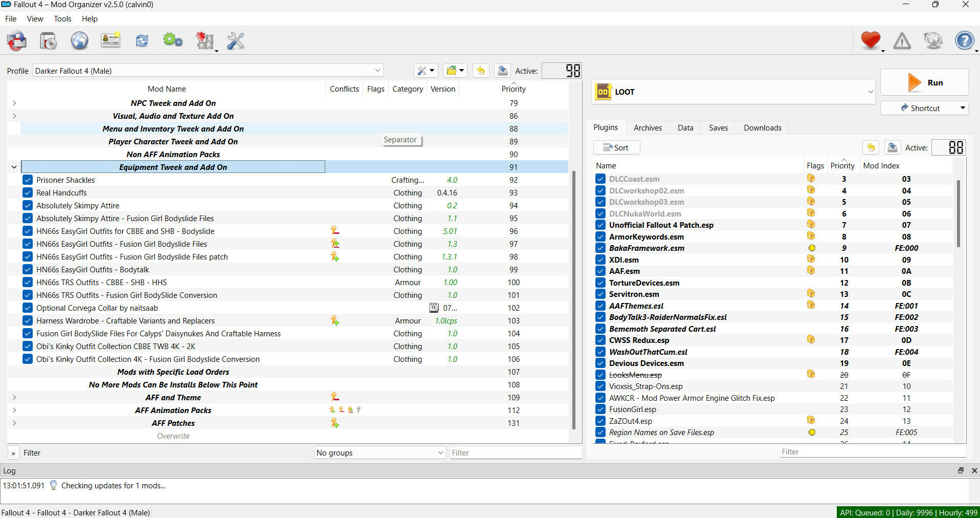
Task: Sort mods by the Priority column header
Action: click(514, 89)
